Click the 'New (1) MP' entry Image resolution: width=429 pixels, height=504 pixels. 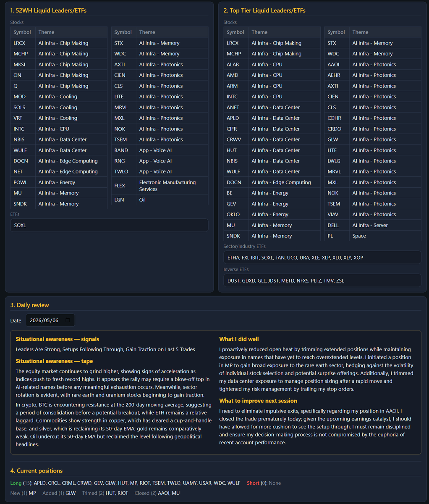coord(23,493)
